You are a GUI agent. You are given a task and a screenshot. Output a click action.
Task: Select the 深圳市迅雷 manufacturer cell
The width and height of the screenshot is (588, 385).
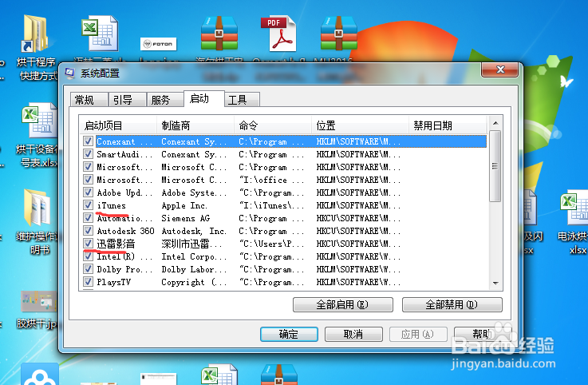click(x=191, y=244)
